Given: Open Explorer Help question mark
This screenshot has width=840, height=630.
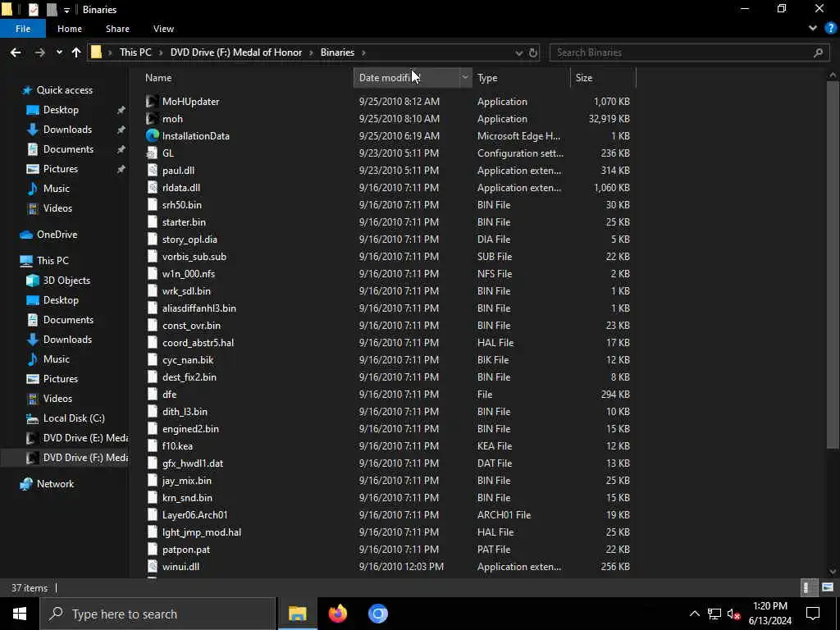Looking at the screenshot, I should pos(829,29).
